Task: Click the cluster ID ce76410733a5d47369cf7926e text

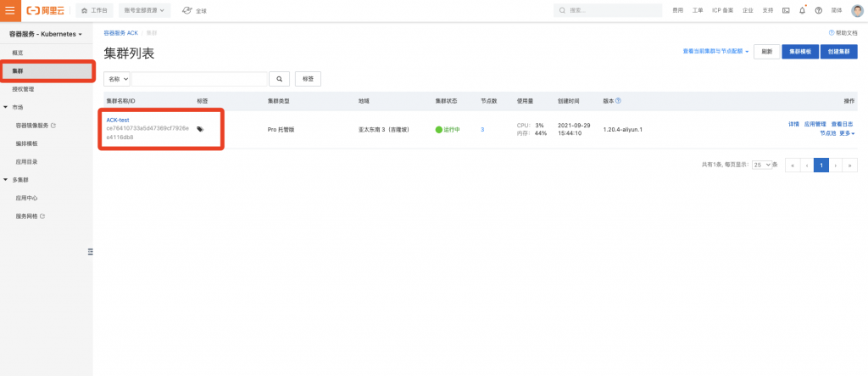Action: (x=147, y=128)
